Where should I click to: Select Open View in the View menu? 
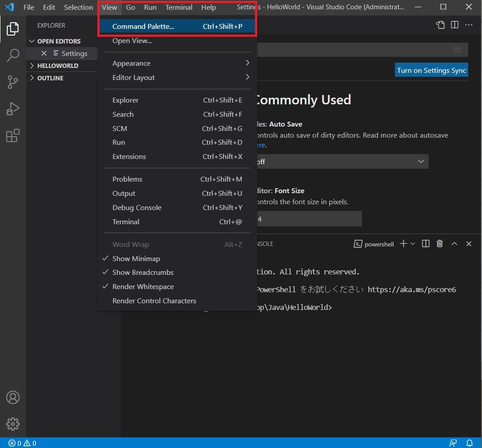tap(132, 40)
